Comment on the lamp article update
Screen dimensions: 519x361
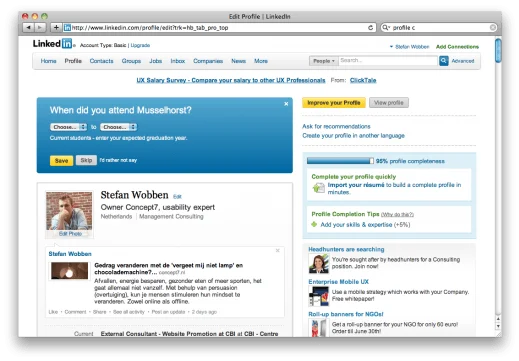pyautogui.click(x=75, y=312)
